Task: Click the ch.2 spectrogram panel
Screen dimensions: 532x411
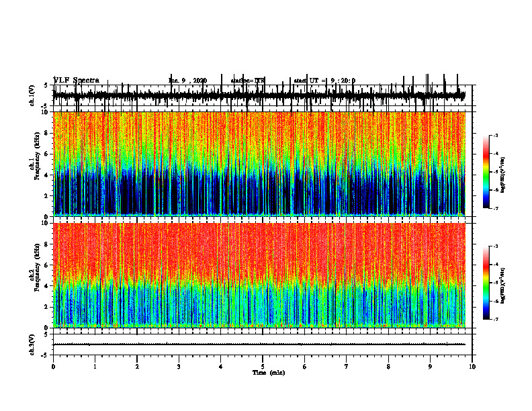Action: pyautogui.click(x=259, y=275)
